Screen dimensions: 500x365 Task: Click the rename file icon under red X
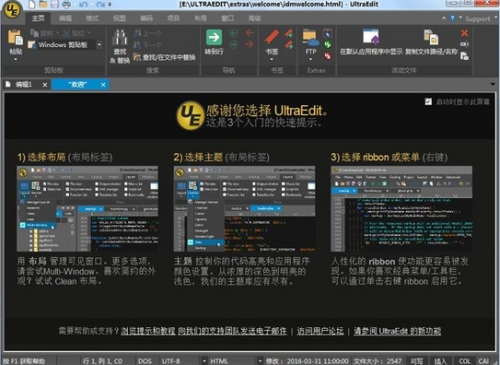(x=464, y=44)
